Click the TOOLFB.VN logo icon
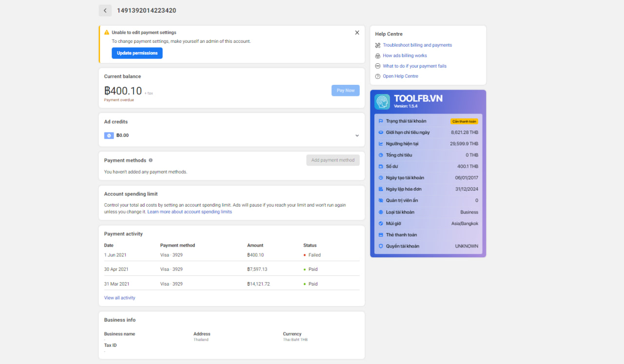This screenshot has height=364, width=624. point(382,102)
